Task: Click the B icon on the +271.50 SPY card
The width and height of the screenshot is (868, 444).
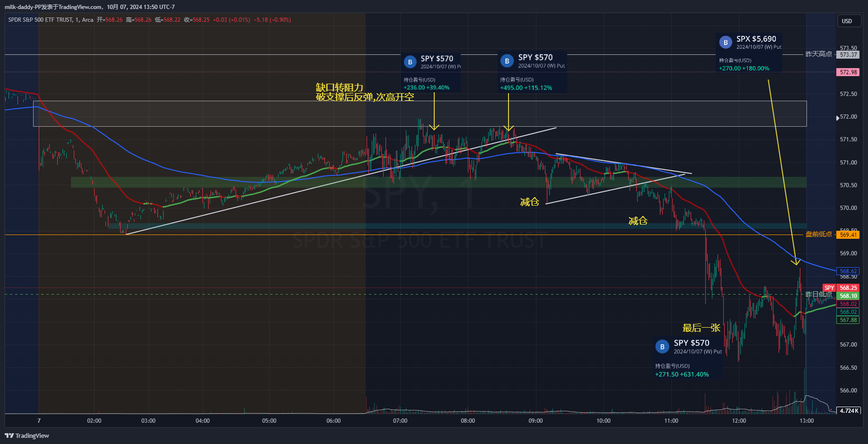Action: click(662, 347)
